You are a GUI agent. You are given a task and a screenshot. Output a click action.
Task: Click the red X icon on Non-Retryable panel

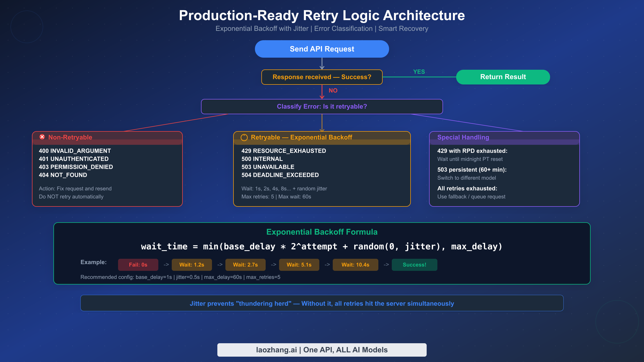42,137
